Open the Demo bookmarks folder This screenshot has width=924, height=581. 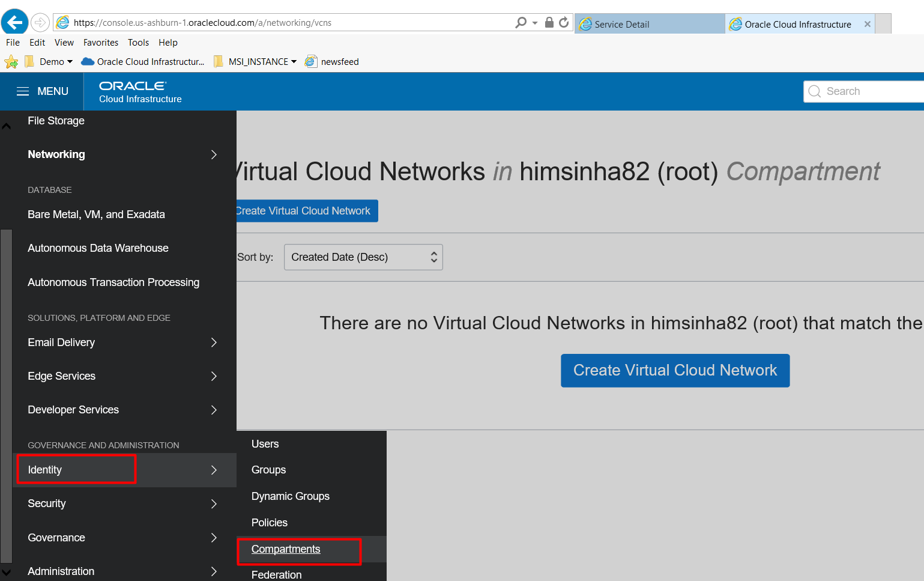49,62
